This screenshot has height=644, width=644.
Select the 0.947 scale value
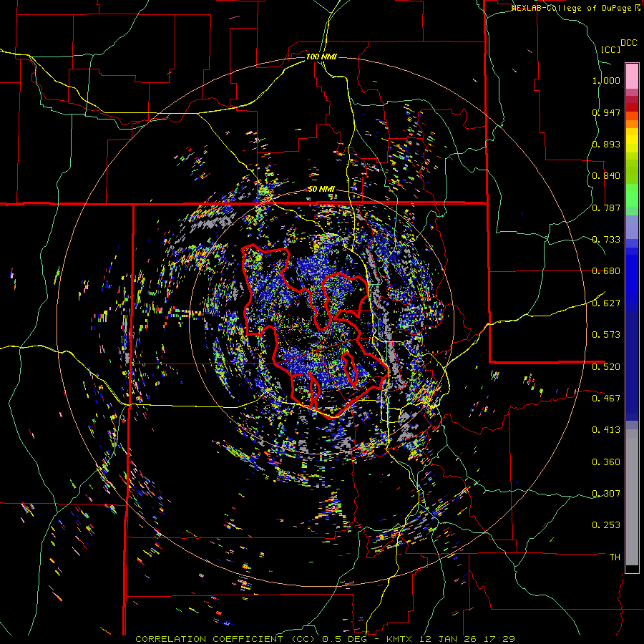pyautogui.click(x=606, y=112)
